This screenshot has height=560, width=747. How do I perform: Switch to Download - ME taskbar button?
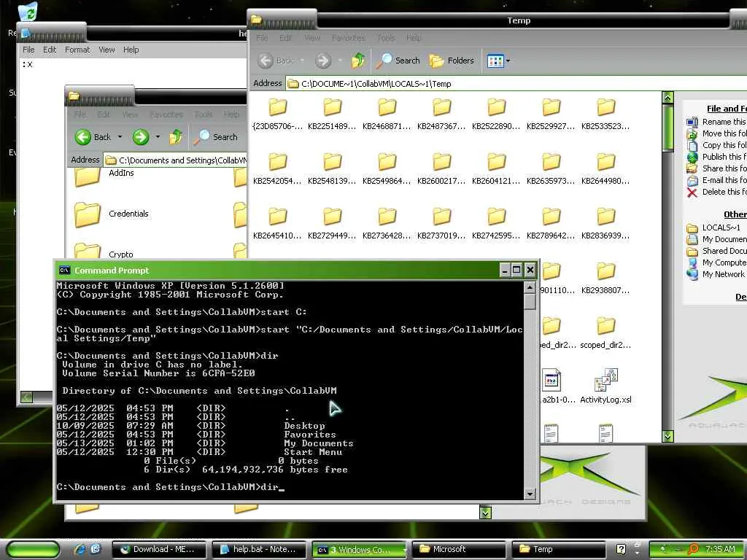[159, 550]
